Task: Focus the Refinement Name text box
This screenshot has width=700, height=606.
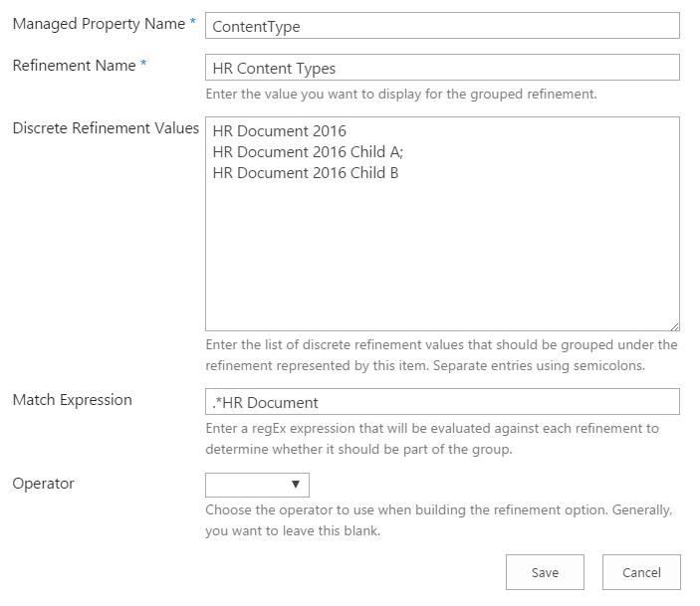Action: 442,68
